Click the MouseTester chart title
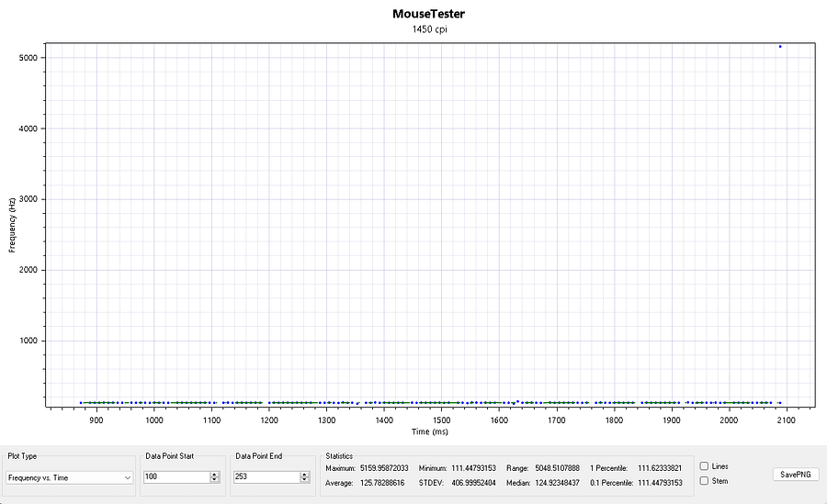 coord(428,14)
